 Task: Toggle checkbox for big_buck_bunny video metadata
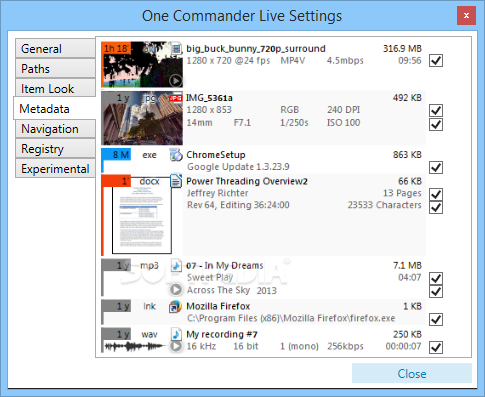tap(436, 61)
